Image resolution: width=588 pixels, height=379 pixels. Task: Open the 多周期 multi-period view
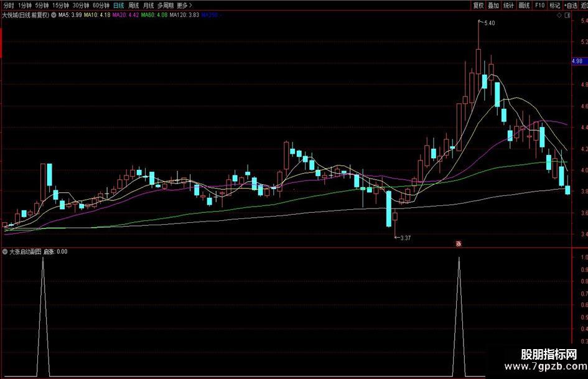pos(166,5)
